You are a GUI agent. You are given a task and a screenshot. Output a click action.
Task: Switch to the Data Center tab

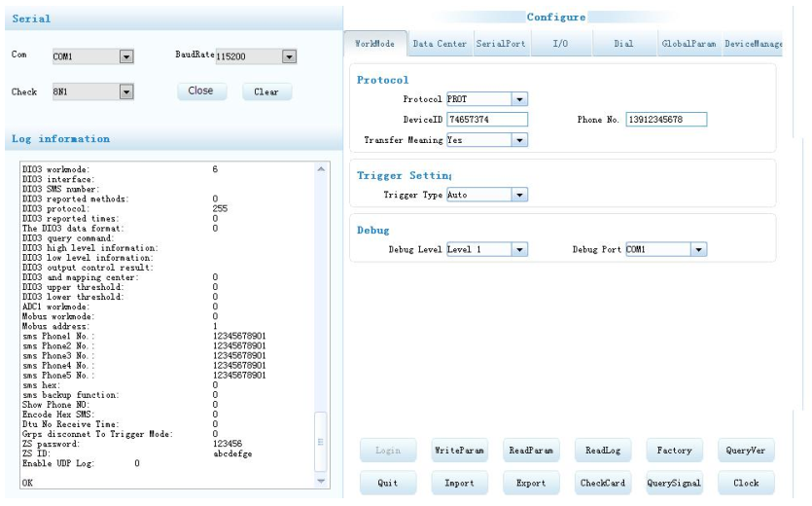click(440, 44)
